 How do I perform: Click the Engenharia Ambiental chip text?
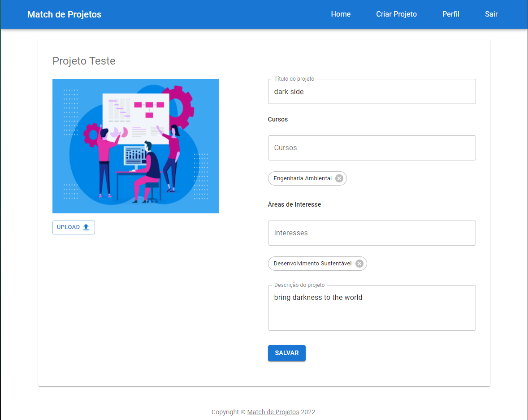tap(303, 178)
